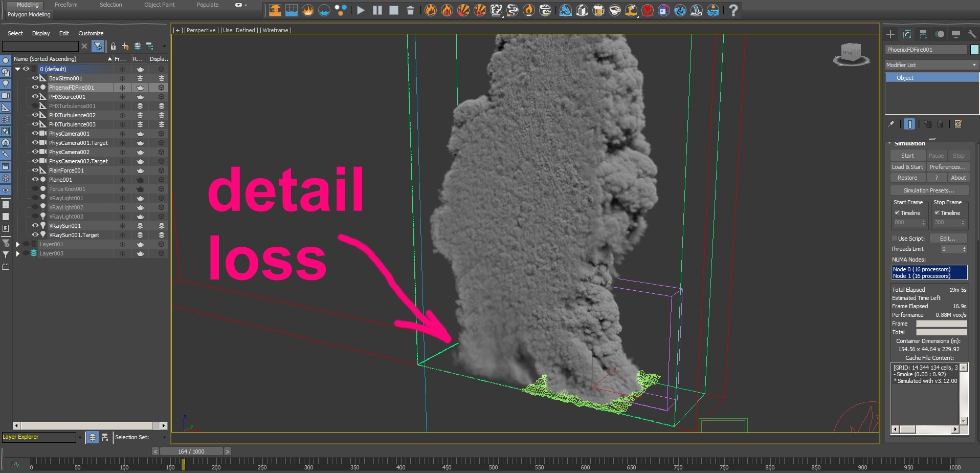This screenshot has width=980, height=473.
Task: Open Simulation Presets
Action: (929, 190)
